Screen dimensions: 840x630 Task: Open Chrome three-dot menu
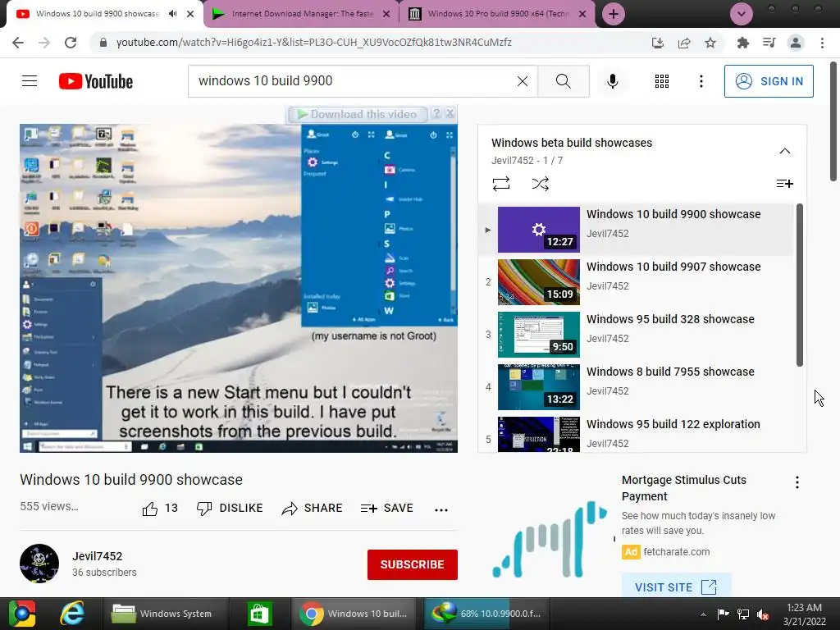822,43
